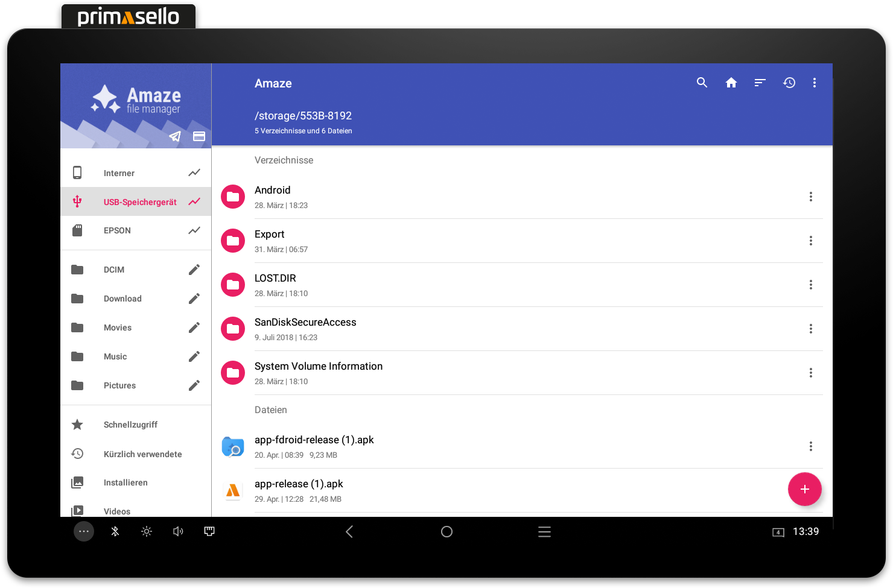Click the paper plane icon in drawer header
Image resolution: width=893 pixels, height=588 pixels.
pos(175,136)
